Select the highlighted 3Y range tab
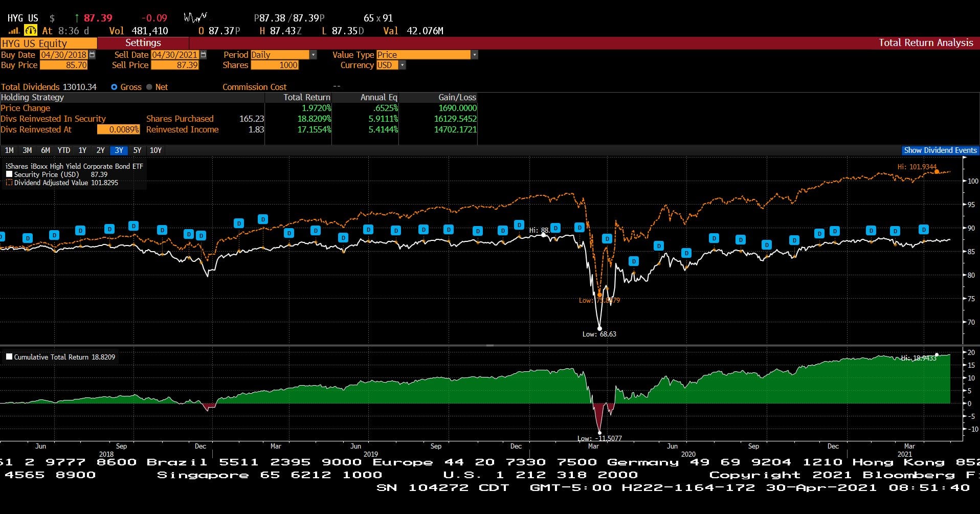Image resolution: width=980 pixels, height=514 pixels. (x=119, y=150)
